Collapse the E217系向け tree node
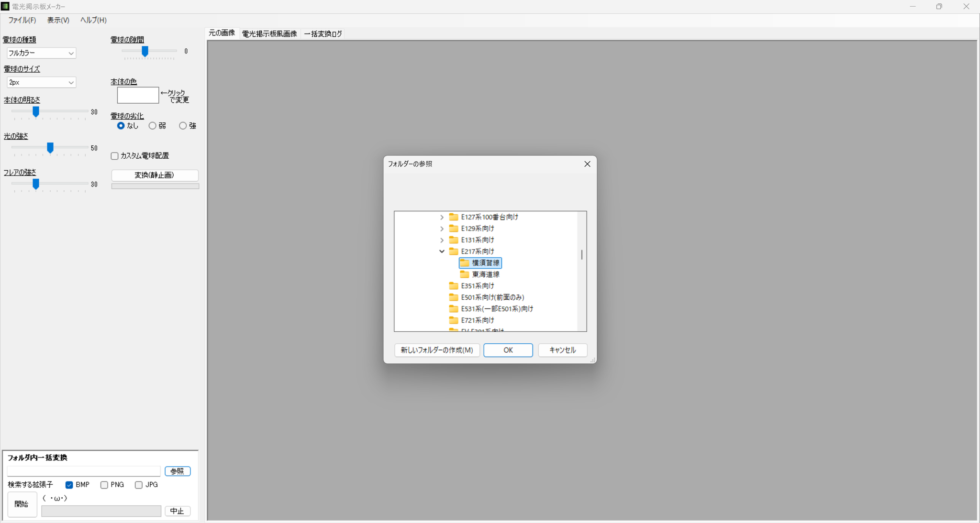Viewport: 980px width, 523px height. click(x=442, y=251)
